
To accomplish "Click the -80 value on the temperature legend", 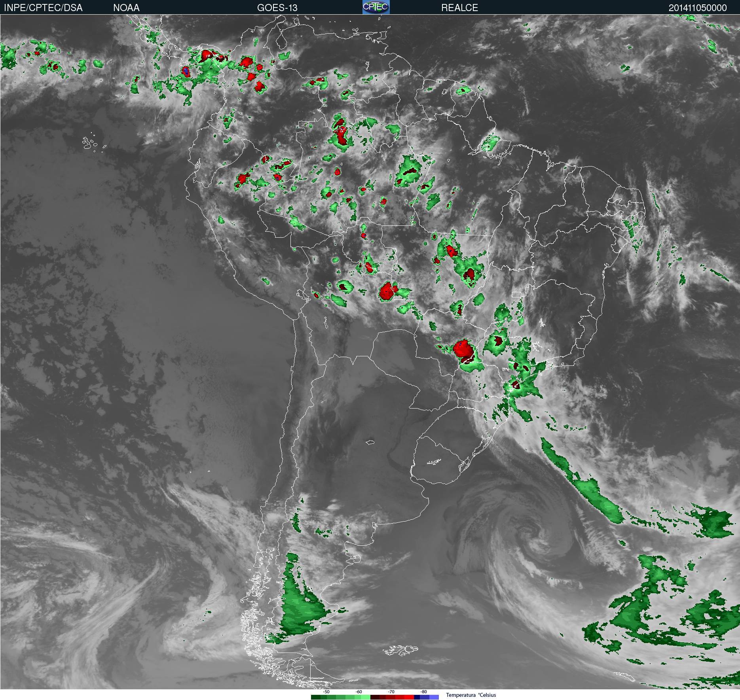I will pyautogui.click(x=423, y=692).
